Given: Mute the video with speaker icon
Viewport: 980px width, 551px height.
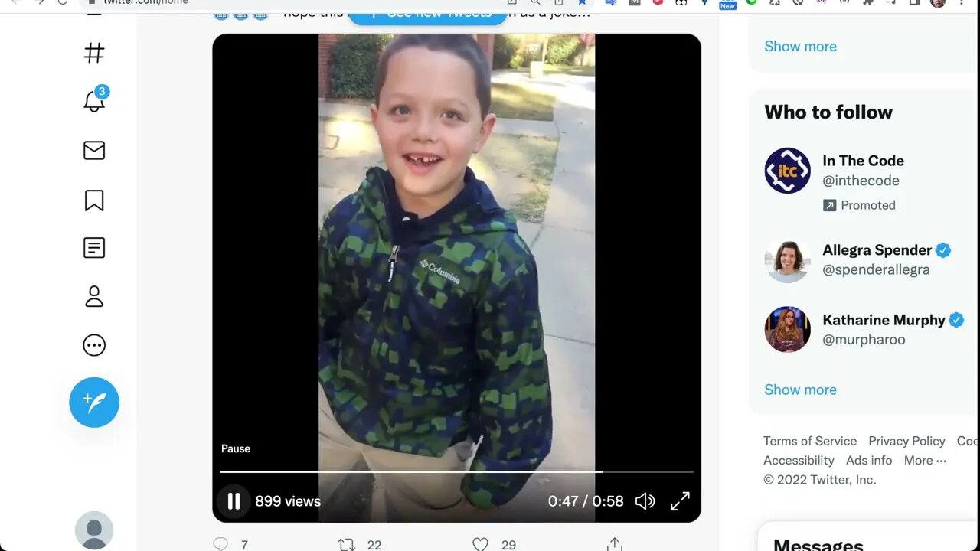Looking at the screenshot, I should coord(645,501).
